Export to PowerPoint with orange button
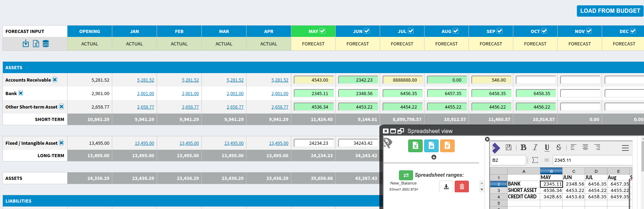This screenshot has height=209, width=644. point(447,145)
